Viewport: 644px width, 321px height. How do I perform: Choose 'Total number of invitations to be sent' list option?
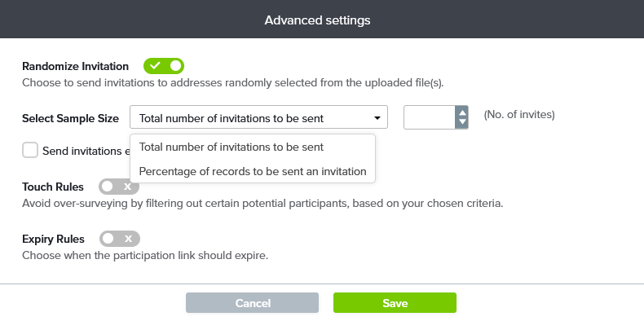(252, 147)
